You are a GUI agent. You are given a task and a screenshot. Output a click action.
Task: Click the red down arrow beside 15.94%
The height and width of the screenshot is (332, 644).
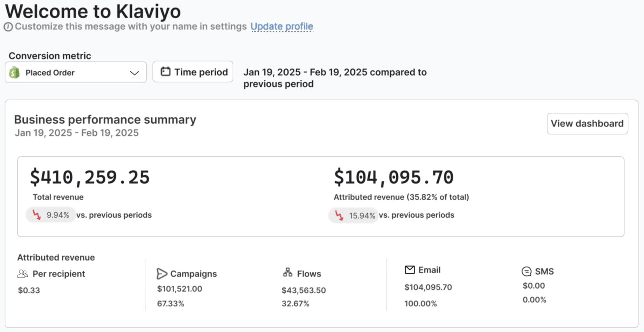click(x=339, y=215)
